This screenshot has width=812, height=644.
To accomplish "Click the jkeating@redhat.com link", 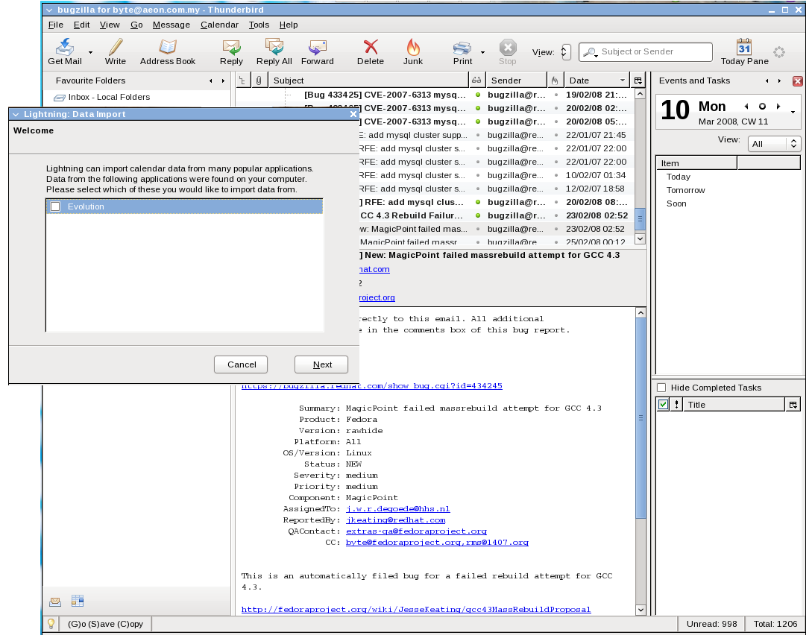I will (x=396, y=520).
